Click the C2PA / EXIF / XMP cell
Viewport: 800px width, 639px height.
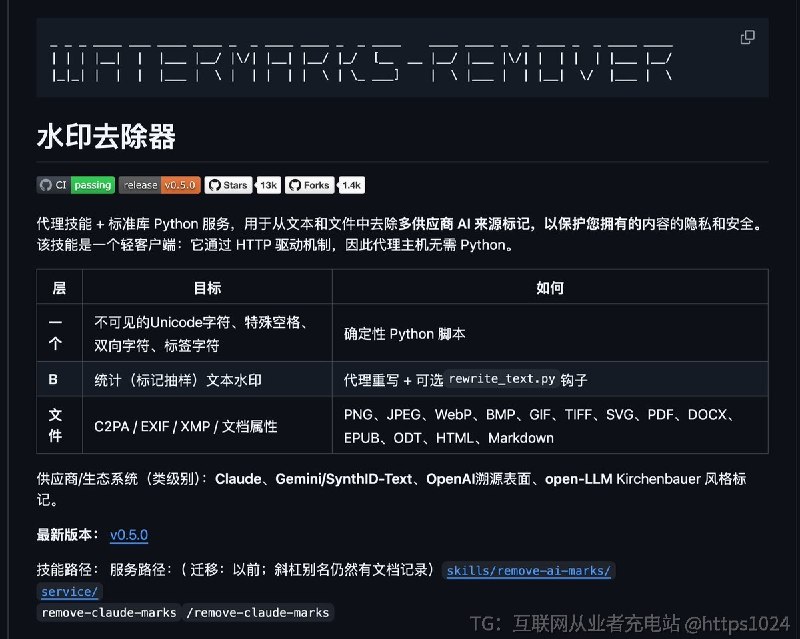click(207, 426)
